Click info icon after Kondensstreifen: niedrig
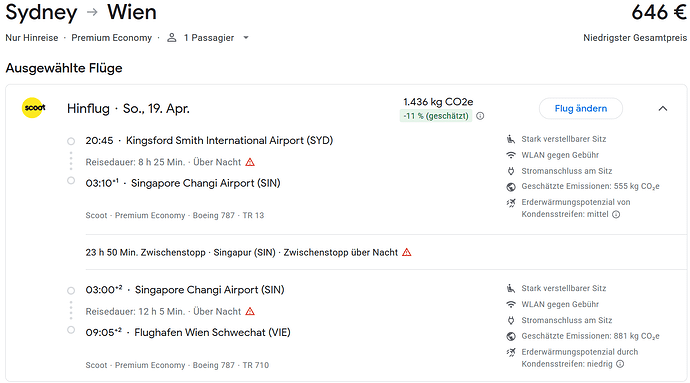Screen dimensions: 690x383 click(620, 364)
